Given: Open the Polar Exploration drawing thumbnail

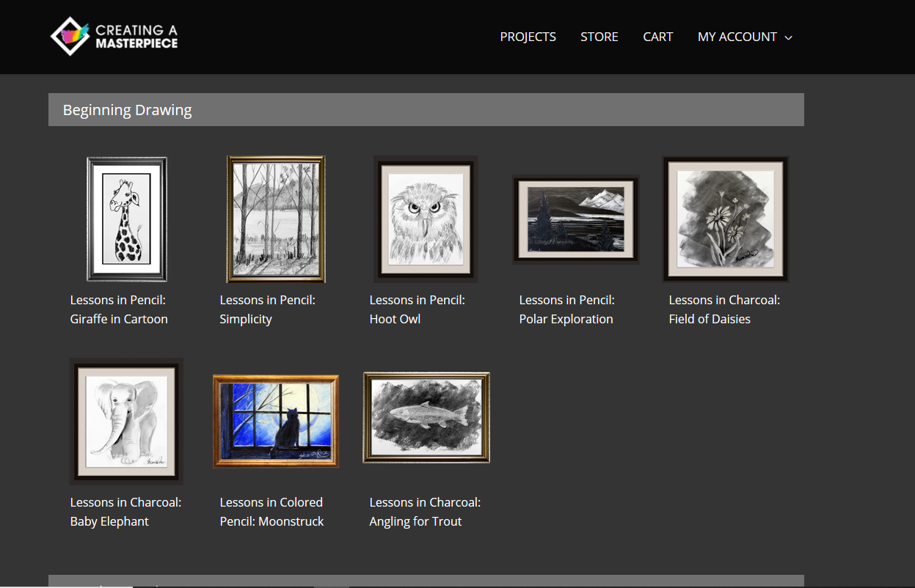Looking at the screenshot, I should pyautogui.click(x=576, y=219).
